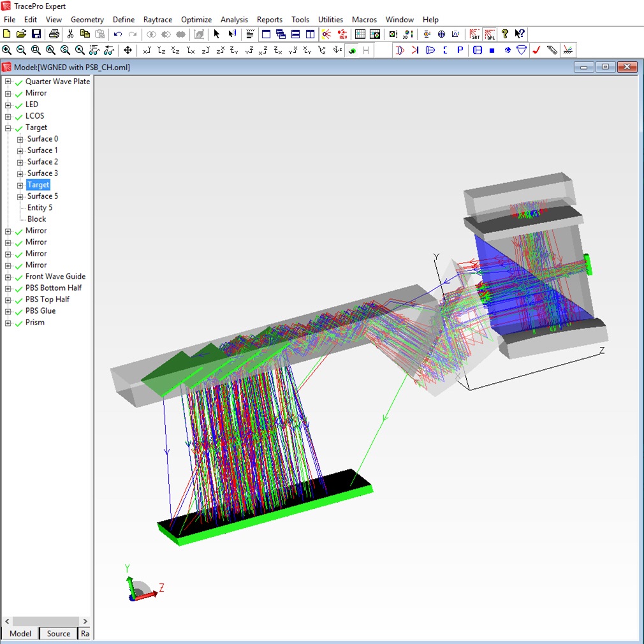Collapse the Target node
This screenshot has height=644, width=644.
coord(9,127)
